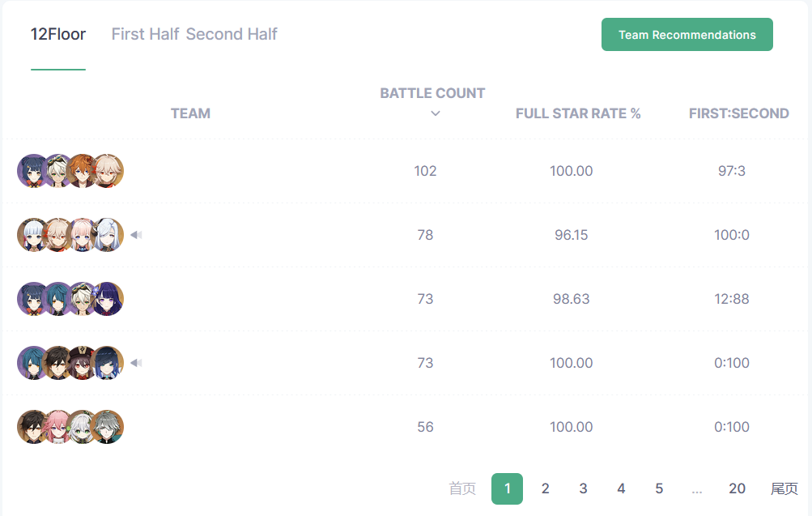Jump to page 20
Screen dimensions: 812x516
[x=737, y=488]
